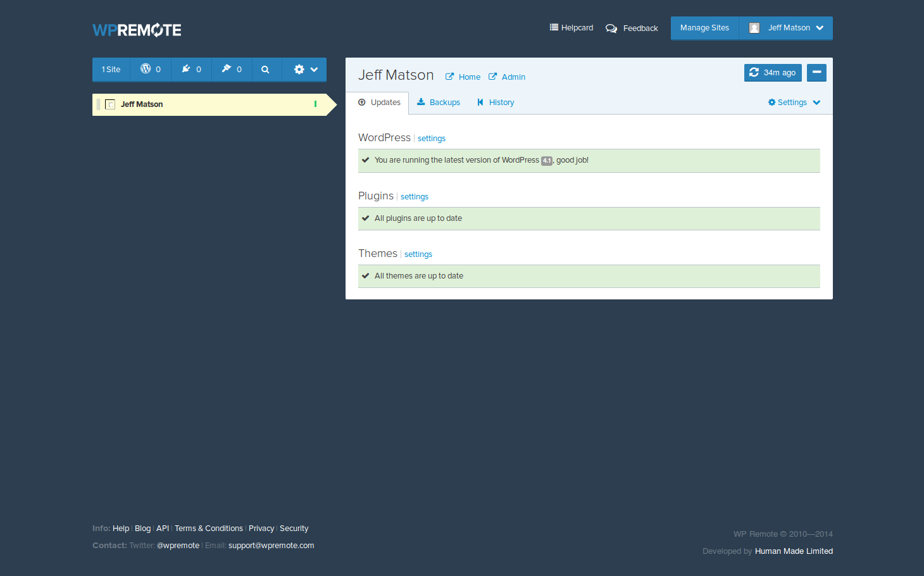
Task: Open the Help footer link
Action: coord(121,529)
